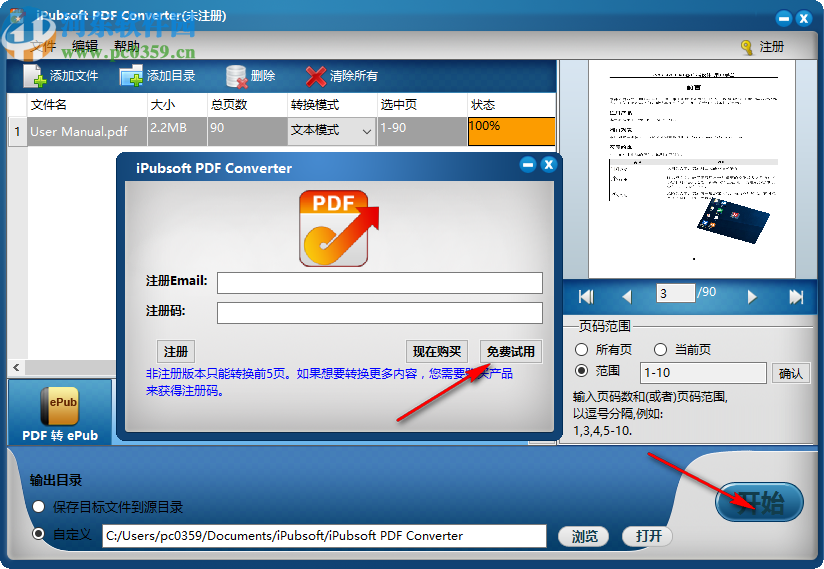Click the key Register (注册) icon at top right
Screen dimensions: 824x569
(747, 47)
